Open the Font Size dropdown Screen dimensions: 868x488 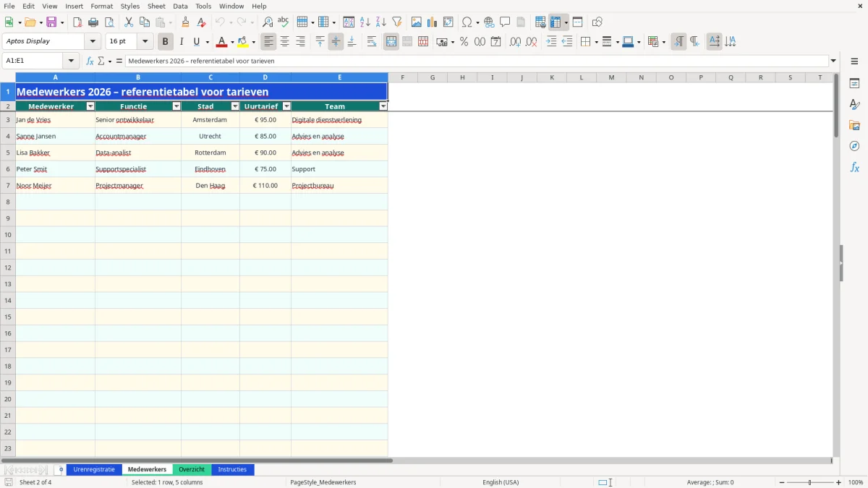[145, 42]
